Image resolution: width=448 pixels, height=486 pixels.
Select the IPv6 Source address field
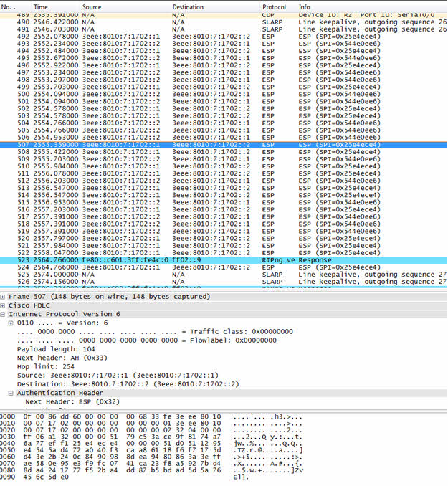(x=118, y=376)
